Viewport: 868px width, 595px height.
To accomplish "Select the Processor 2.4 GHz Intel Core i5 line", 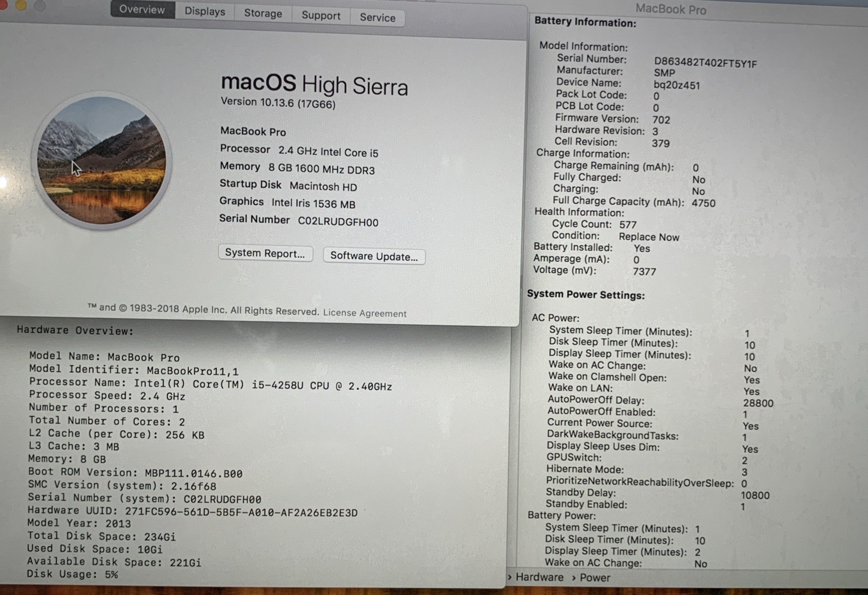I will pyautogui.click(x=299, y=150).
